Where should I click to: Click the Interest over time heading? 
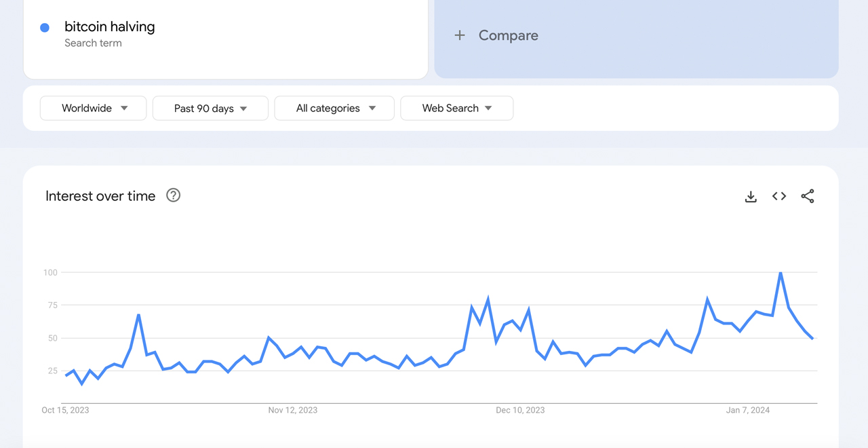[100, 196]
